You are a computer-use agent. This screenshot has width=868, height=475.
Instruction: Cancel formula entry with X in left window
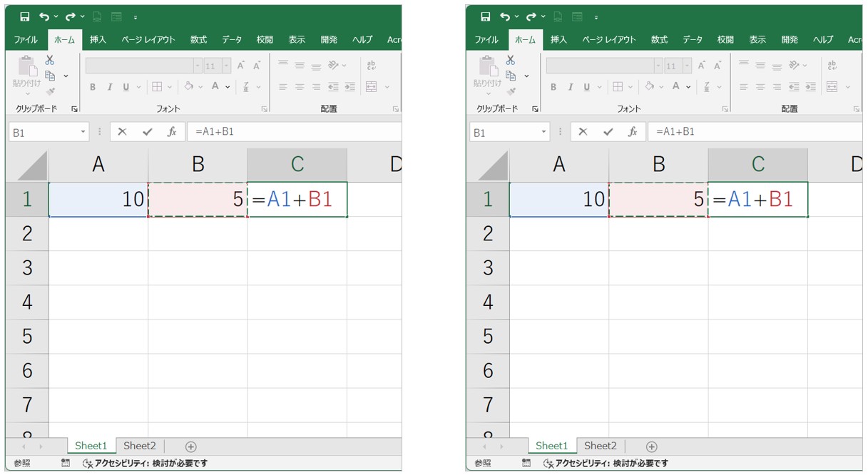click(122, 132)
